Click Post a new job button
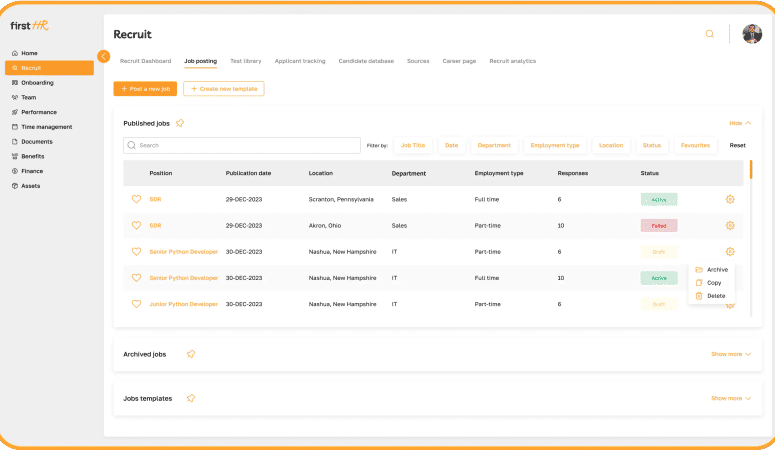 click(x=145, y=89)
